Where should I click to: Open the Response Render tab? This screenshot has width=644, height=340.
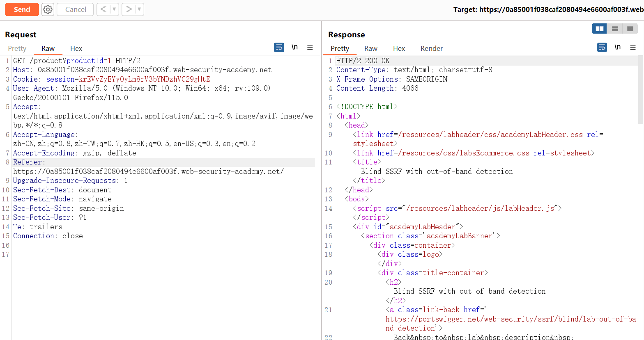pyautogui.click(x=431, y=48)
